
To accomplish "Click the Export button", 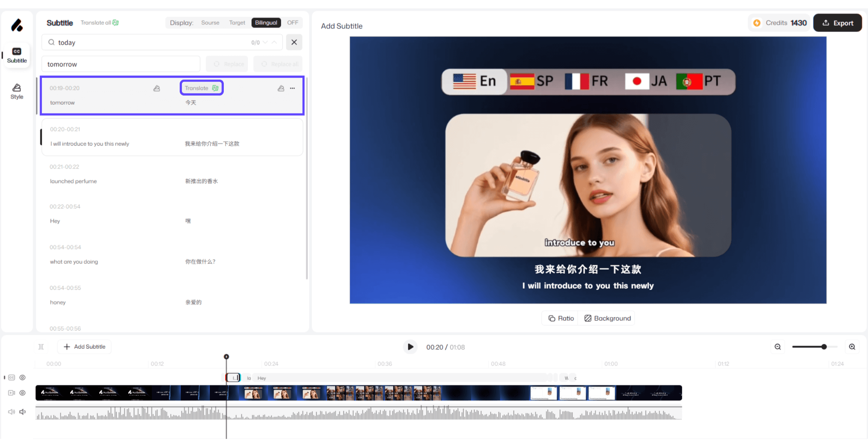I will 837,23.
